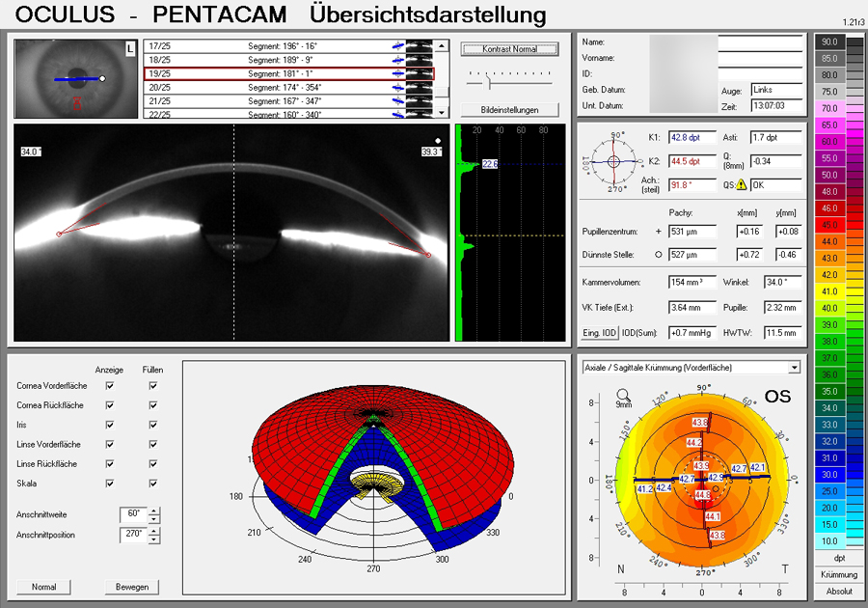Toggle Füllen checkbox for Linse Rückfläche
The image size is (868, 608).
point(152,464)
